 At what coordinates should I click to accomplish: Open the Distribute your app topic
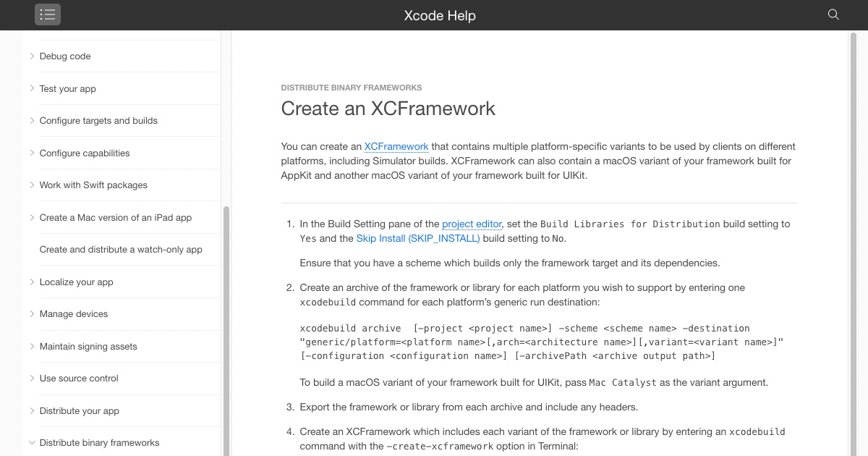click(80, 411)
